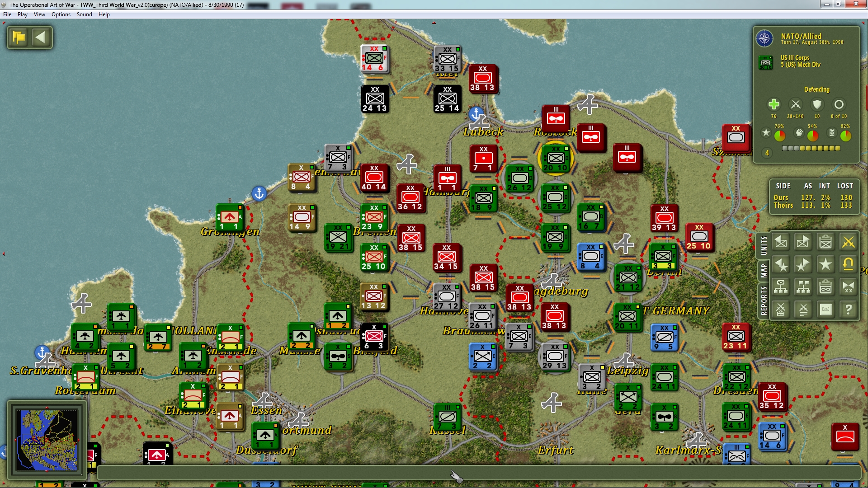The image size is (868, 488).
Task: Click the yellow double-flags button
Action: (x=19, y=38)
